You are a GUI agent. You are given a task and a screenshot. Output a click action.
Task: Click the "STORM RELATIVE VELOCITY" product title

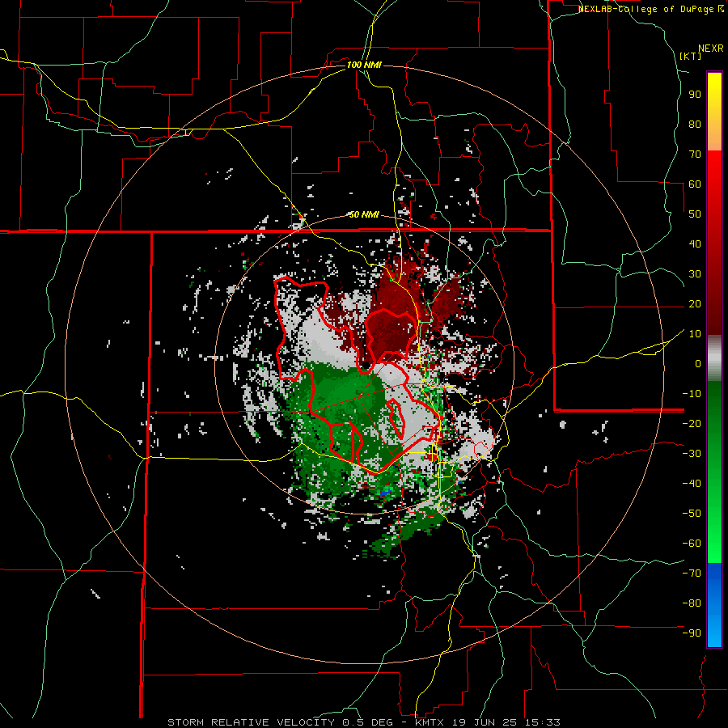[251, 722]
